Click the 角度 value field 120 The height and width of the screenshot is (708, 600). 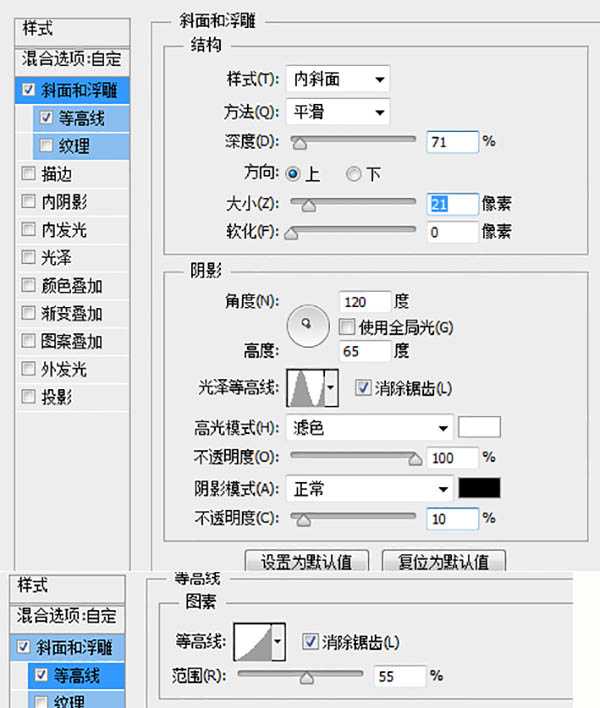pyautogui.click(x=365, y=302)
